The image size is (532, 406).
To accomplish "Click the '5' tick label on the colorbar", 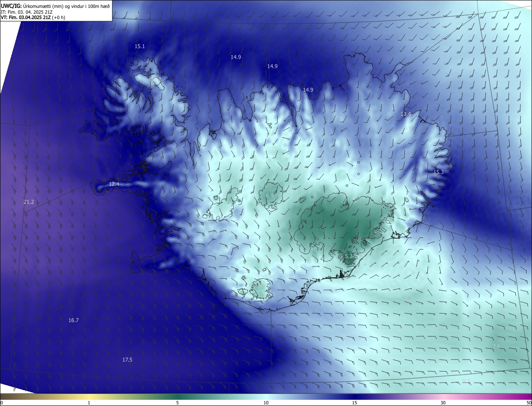I will point(177,403).
